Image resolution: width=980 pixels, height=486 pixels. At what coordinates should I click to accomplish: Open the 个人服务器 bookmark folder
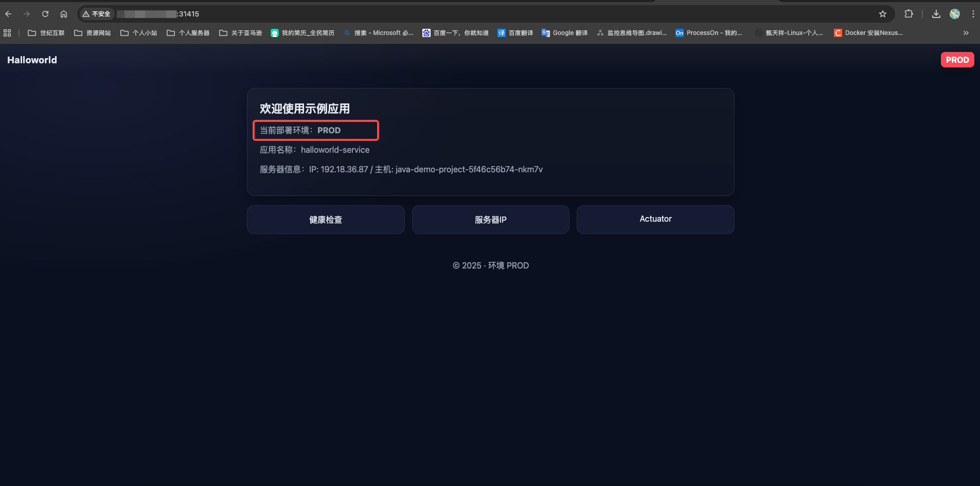188,33
